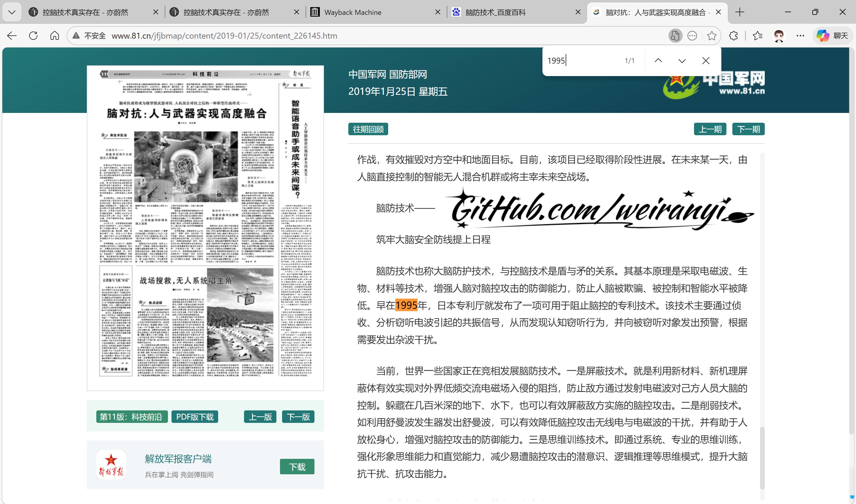Open the ellipsis menu inside the address bar
Viewport: 856px width, 504px height.
tap(692, 36)
